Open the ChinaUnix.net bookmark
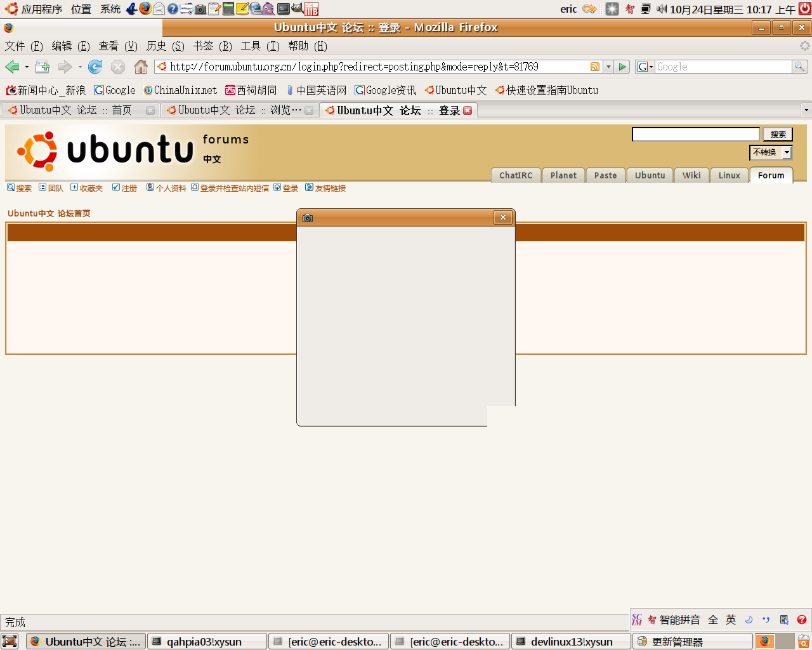Viewport: 812px width, 650px height. [x=180, y=90]
